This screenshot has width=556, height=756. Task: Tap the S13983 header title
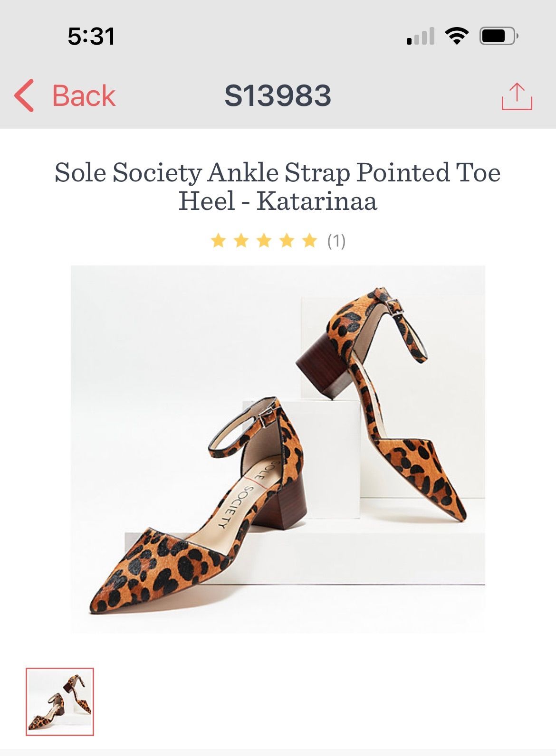click(x=278, y=95)
